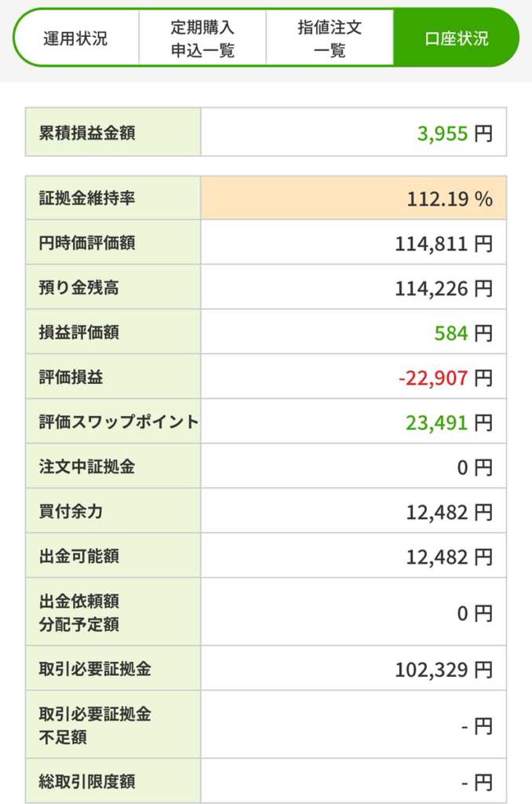The image size is (532, 804).
Task: Select the 買付余力 amount 12,482 円
Action: click(449, 512)
